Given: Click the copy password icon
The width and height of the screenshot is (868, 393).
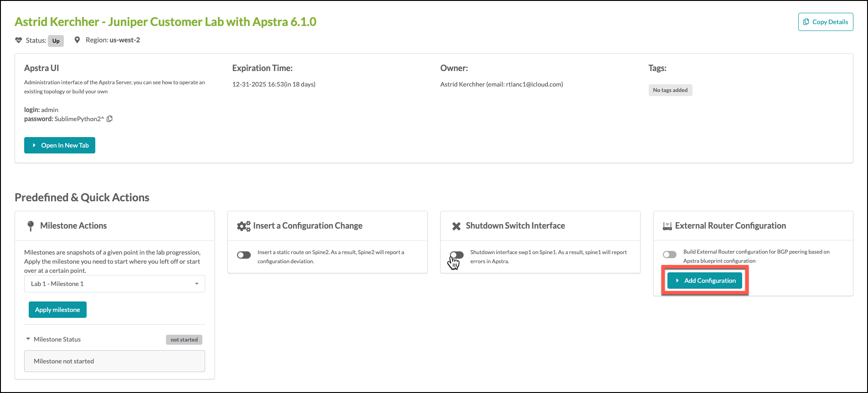Looking at the screenshot, I should pyautogui.click(x=109, y=119).
